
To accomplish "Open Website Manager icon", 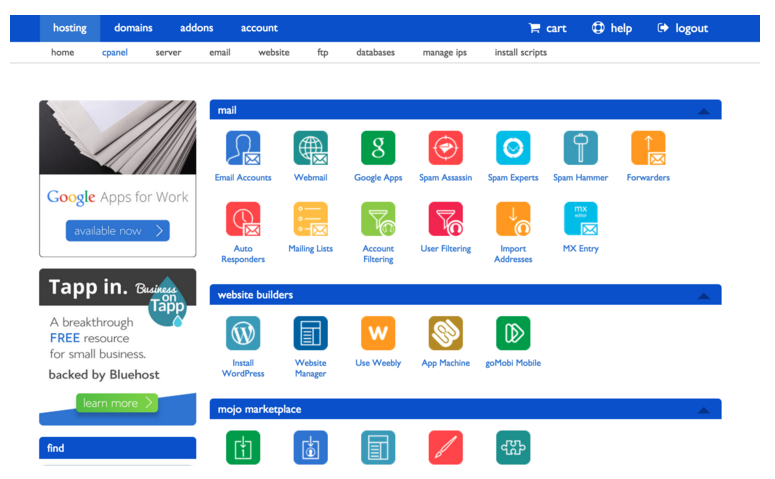I will [x=310, y=333].
